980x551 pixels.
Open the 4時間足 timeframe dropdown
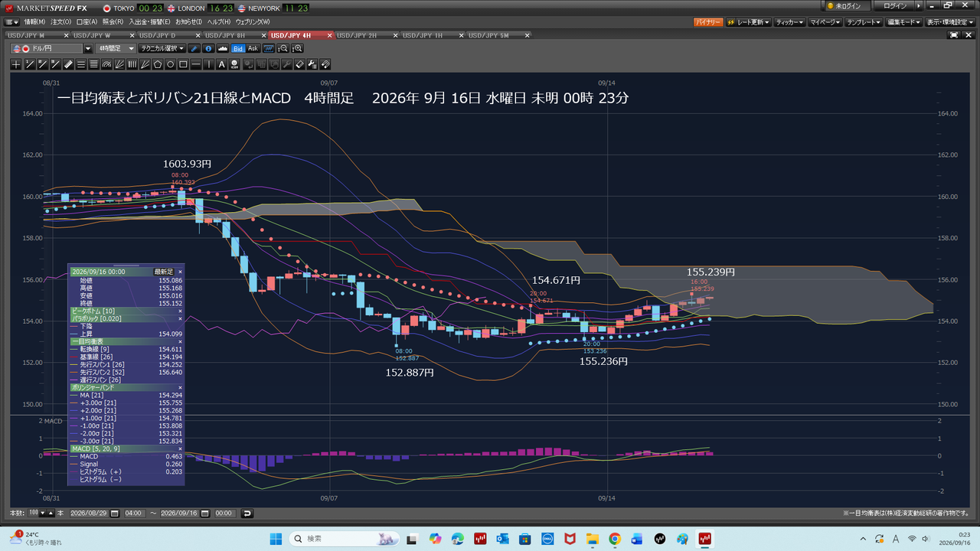116,48
